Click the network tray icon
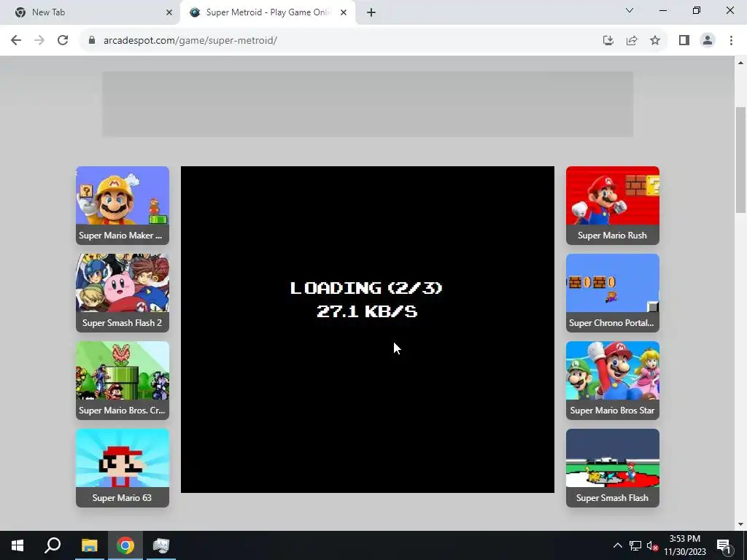 [x=635, y=545]
